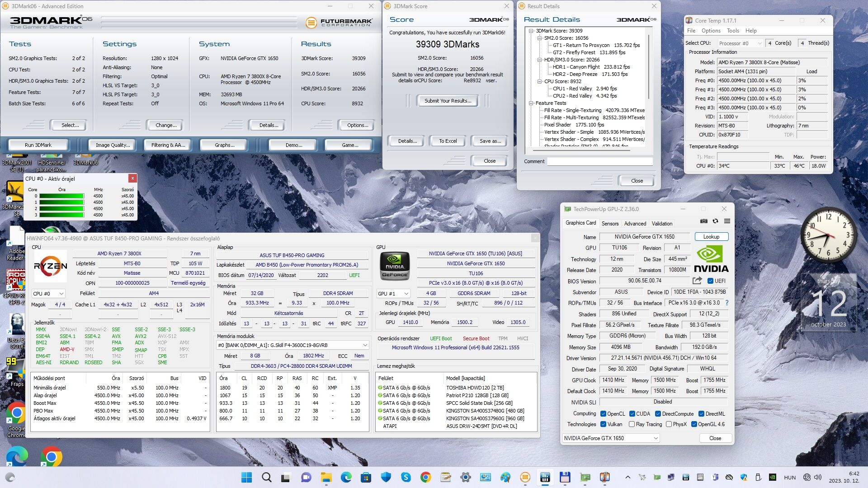The image size is (868, 488).
Task: Open File Explorer from the taskbar
Action: point(326,477)
